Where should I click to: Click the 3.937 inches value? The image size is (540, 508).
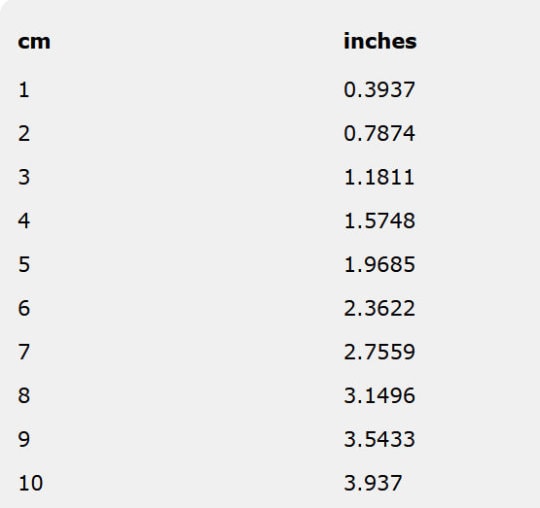[x=373, y=483]
